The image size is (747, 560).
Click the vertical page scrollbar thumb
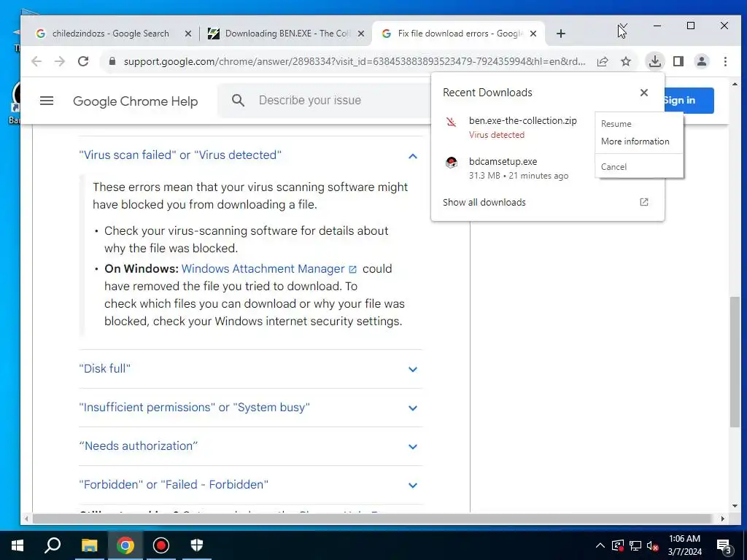click(x=735, y=362)
